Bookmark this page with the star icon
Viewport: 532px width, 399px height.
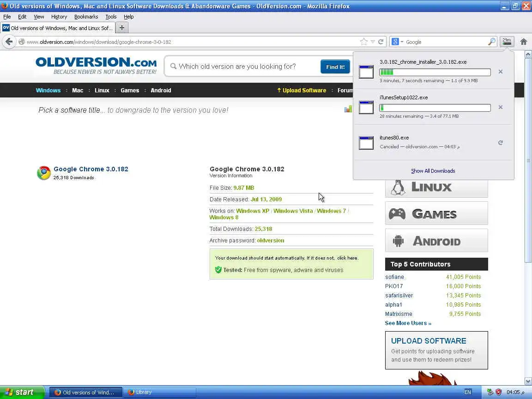[x=364, y=42]
